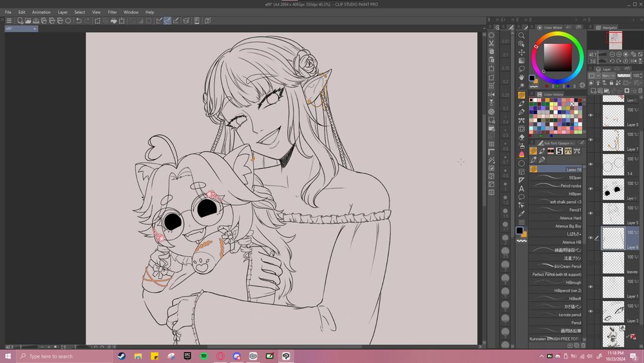Click the Windows search box
Screen dimensions: 644x363
[64, 356]
